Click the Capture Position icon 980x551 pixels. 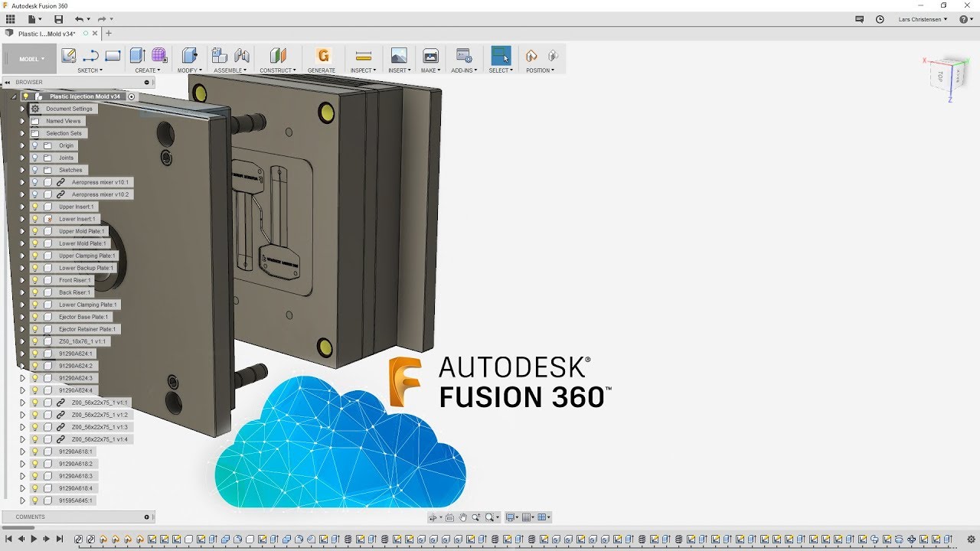[531, 55]
